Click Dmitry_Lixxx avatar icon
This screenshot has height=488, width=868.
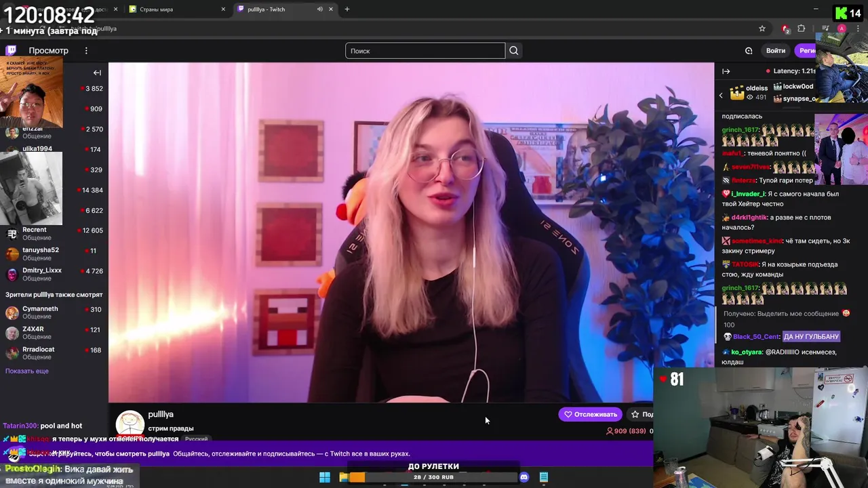12,274
